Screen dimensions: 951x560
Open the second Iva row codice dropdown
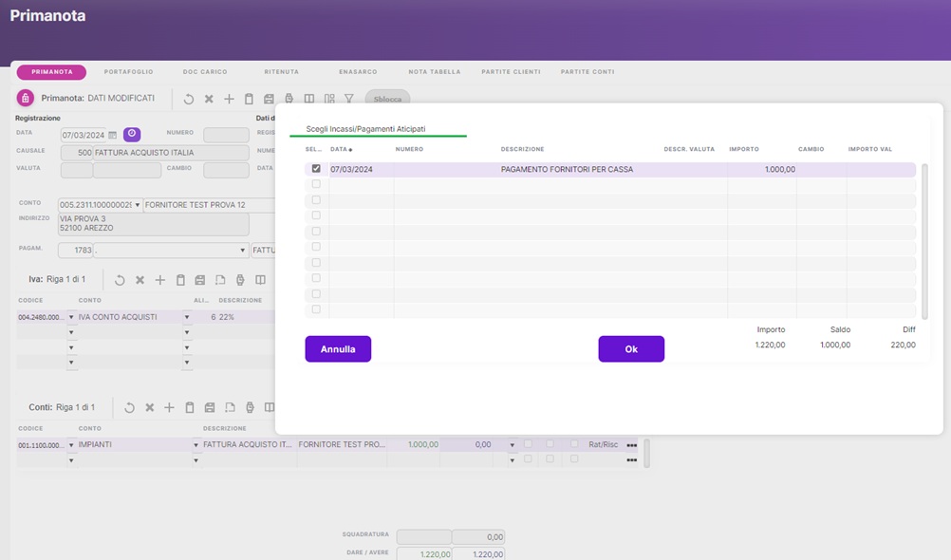pyautogui.click(x=71, y=332)
